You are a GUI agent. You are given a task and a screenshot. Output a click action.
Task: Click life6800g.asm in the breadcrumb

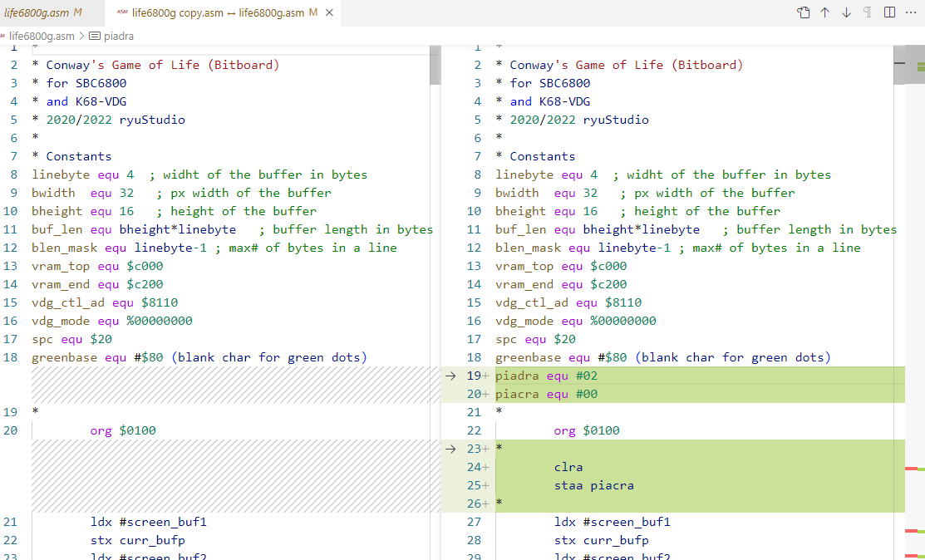tap(41, 36)
